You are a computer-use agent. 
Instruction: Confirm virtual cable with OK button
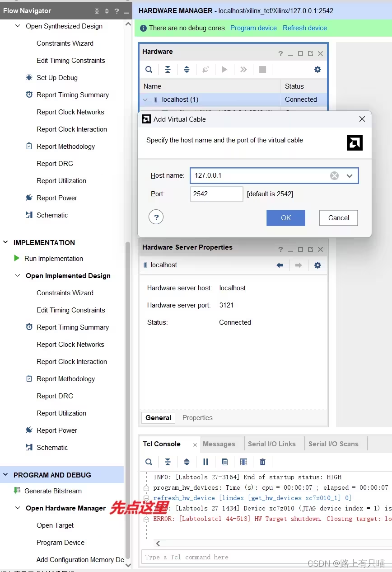[x=286, y=218]
